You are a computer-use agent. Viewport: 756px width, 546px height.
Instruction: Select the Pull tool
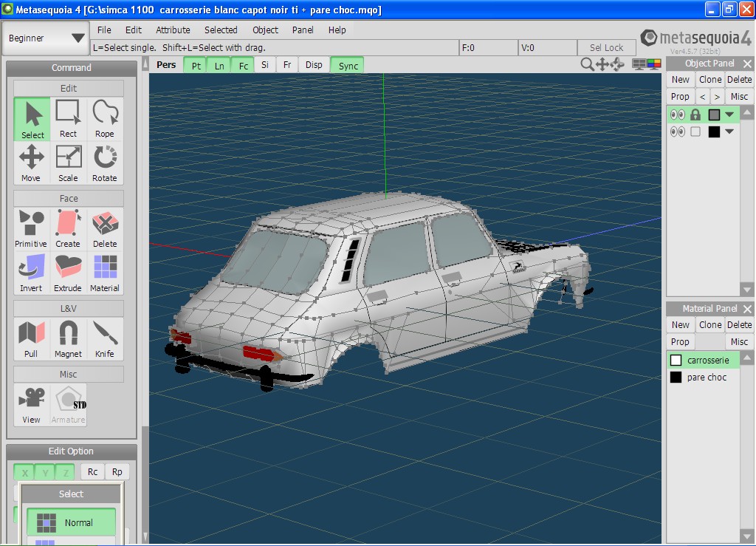pyautogui.click(x=32, y=338)
